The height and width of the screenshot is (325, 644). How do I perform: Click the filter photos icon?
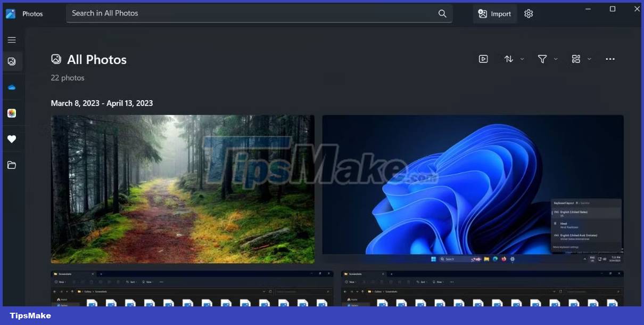point(542,59)
